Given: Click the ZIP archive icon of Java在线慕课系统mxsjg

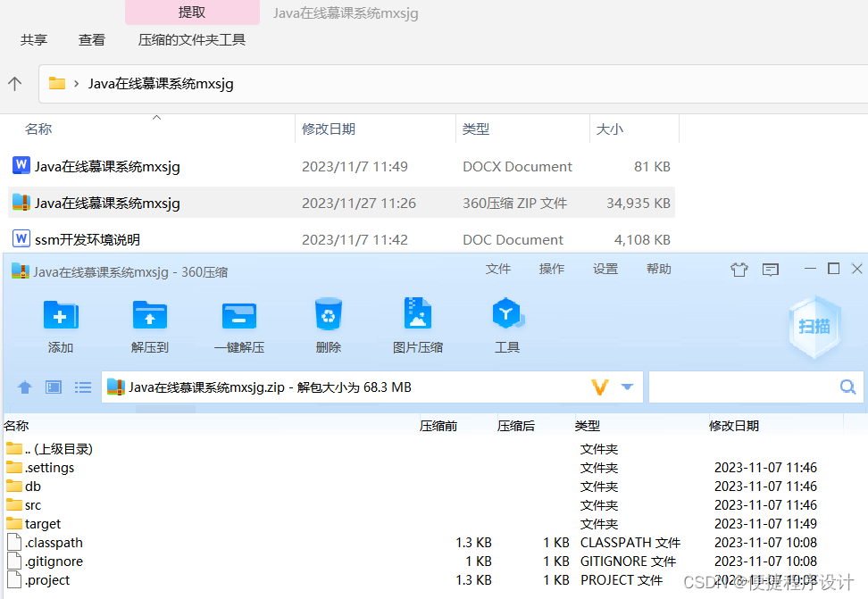Looking at the screenshot, I should click(21, 202).
